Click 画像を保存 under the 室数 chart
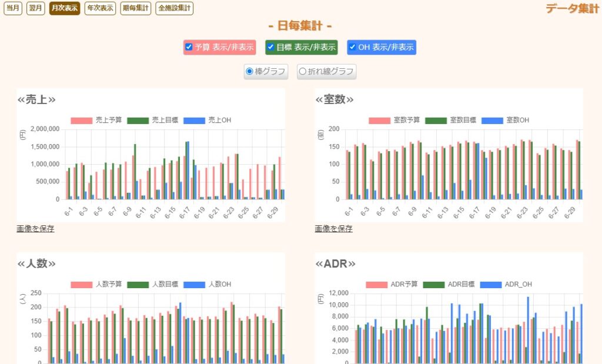This screenshot has width=602, height=364. tap(333, 229)
